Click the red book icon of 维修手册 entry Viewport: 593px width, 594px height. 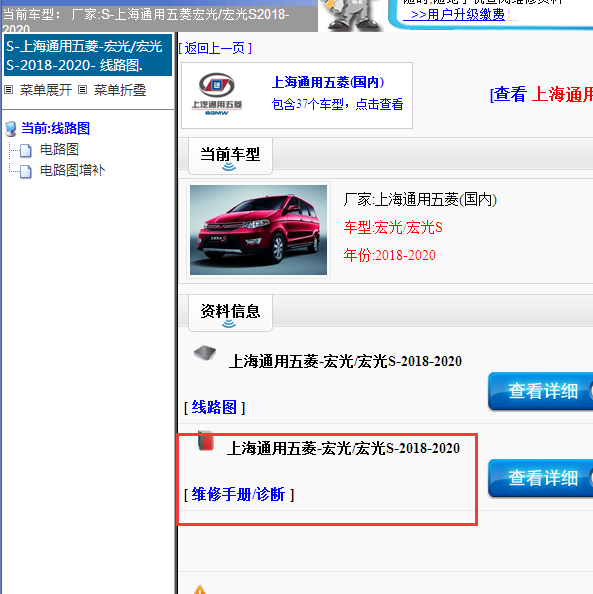click(205, 440)
